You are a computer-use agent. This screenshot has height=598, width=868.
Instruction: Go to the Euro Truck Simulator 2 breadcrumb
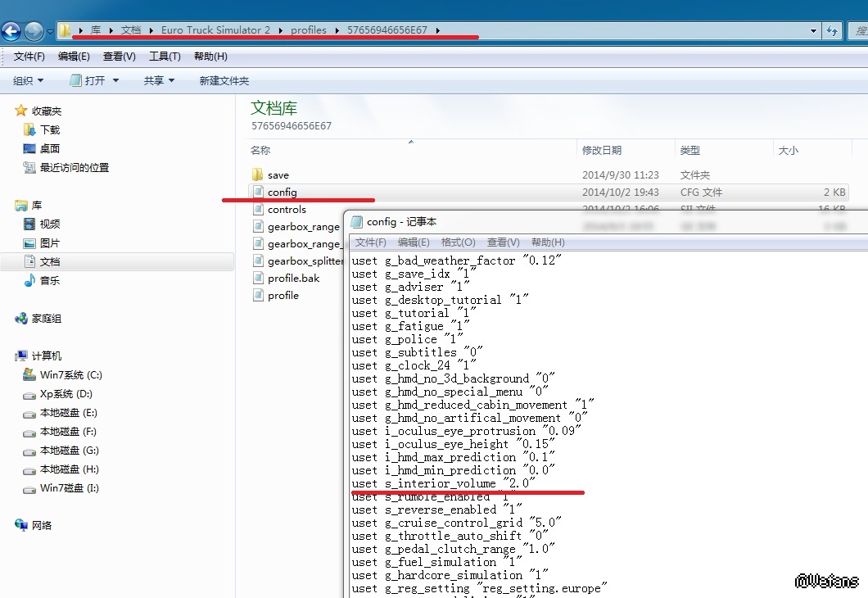point(216,29)
